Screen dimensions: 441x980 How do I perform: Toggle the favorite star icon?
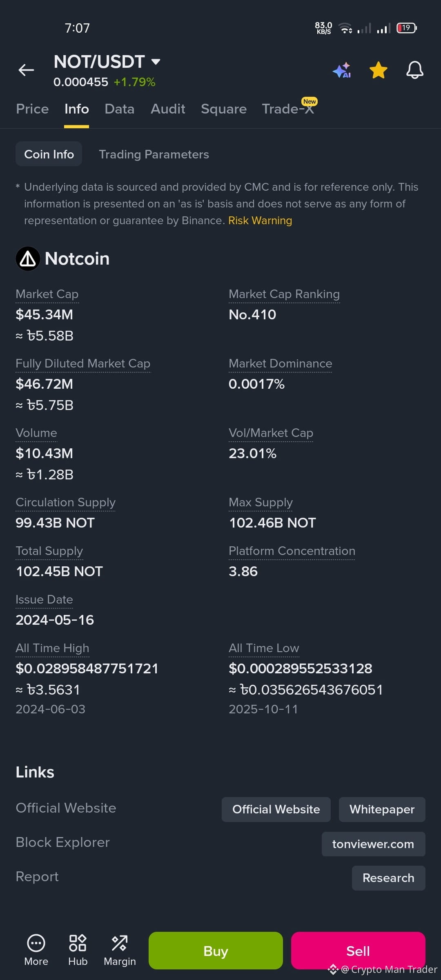378,70
